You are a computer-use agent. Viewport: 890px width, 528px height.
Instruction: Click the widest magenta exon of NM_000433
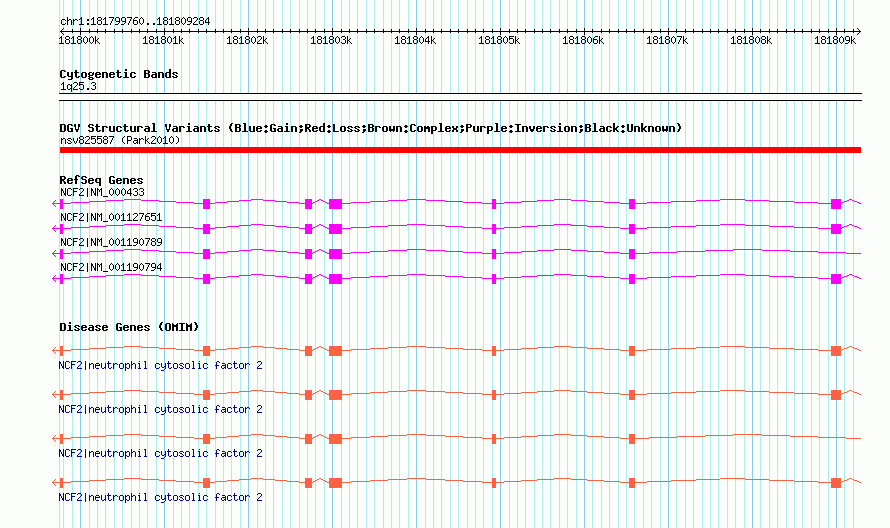point(335,204)
